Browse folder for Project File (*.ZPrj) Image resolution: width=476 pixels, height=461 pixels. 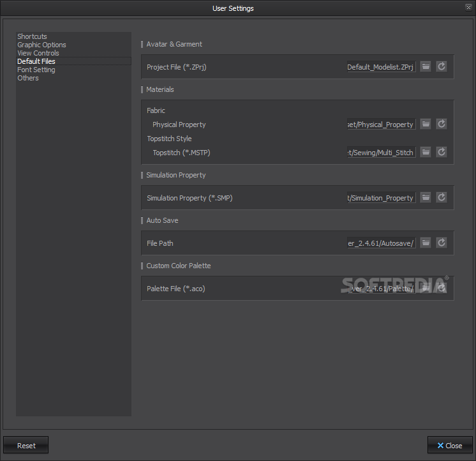426,66
